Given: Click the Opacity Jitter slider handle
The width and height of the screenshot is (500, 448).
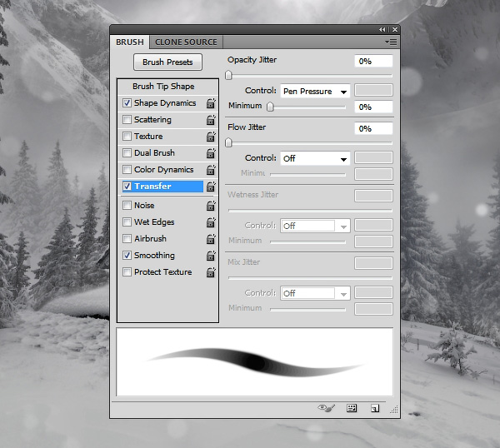Looking at the screenshot, I should 228,75.
